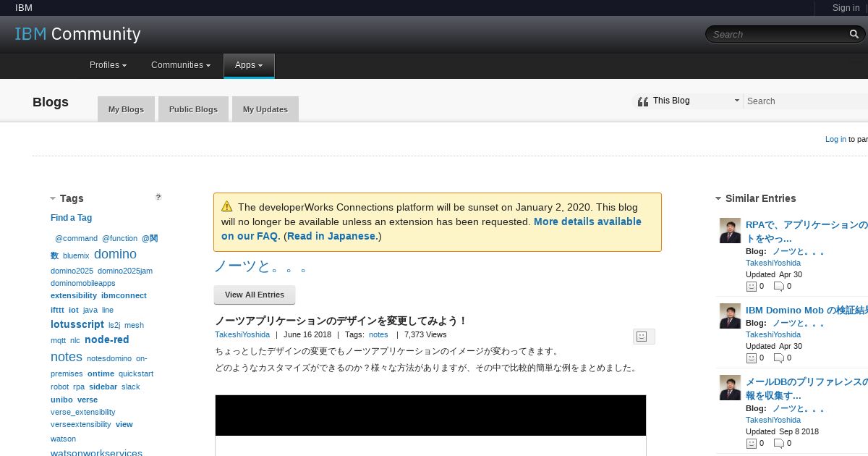Select the extensibility tag
Image resolution: width=868 pixels, height=456 pixels.
click(74, 295)
